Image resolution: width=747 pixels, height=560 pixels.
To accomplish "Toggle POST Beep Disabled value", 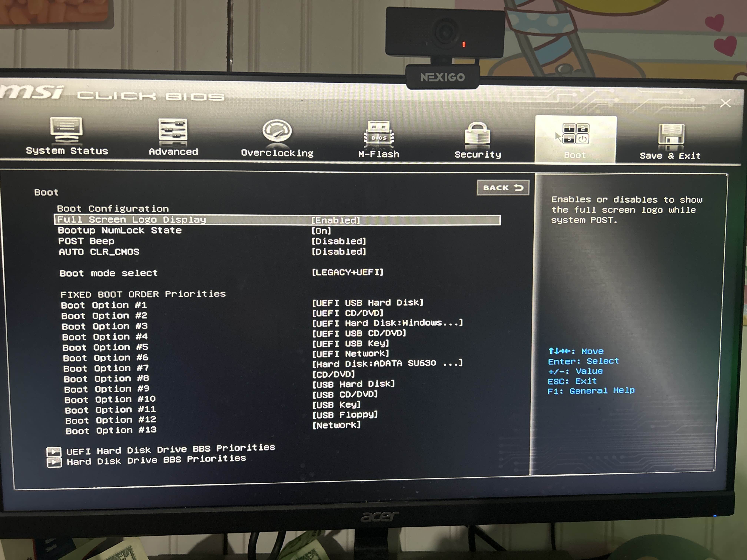I will coord(339,241).
